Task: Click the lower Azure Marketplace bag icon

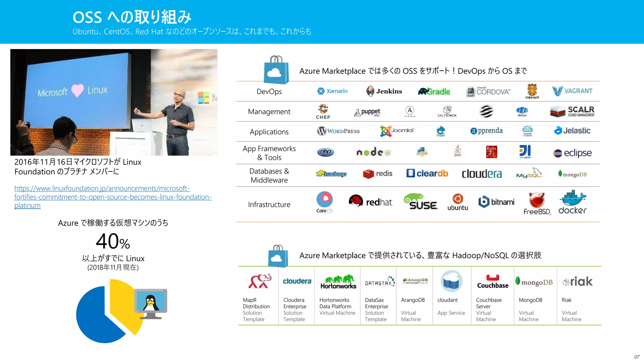Action: click(x=278, y=256)
